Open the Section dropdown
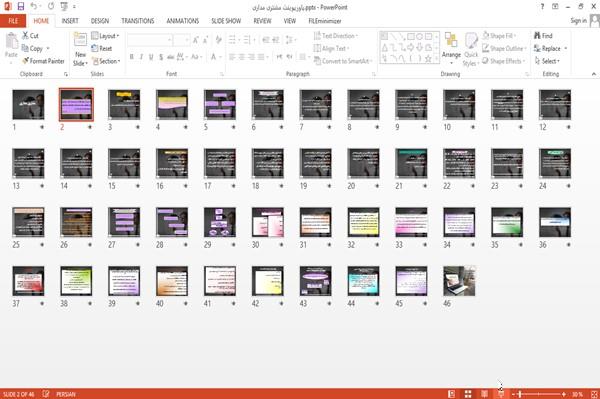The height and width of the screenshot is (399, 600). 106,61
